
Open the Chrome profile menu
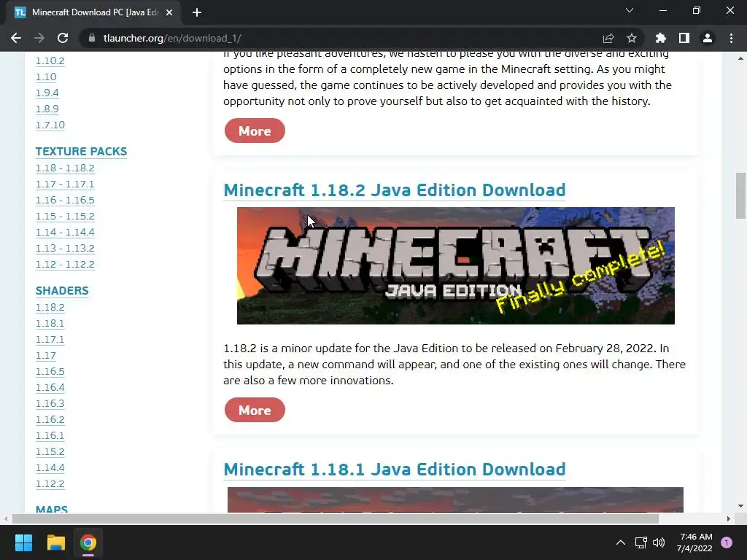[708, 38]
